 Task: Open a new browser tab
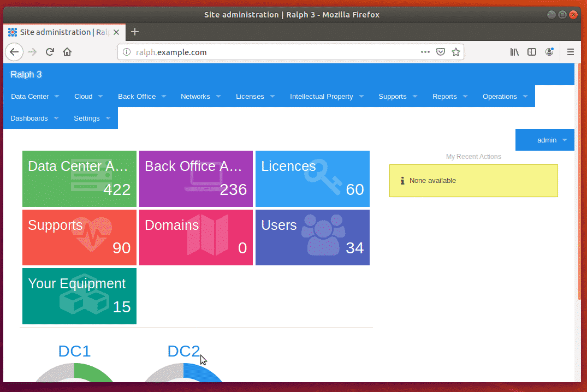135,32
